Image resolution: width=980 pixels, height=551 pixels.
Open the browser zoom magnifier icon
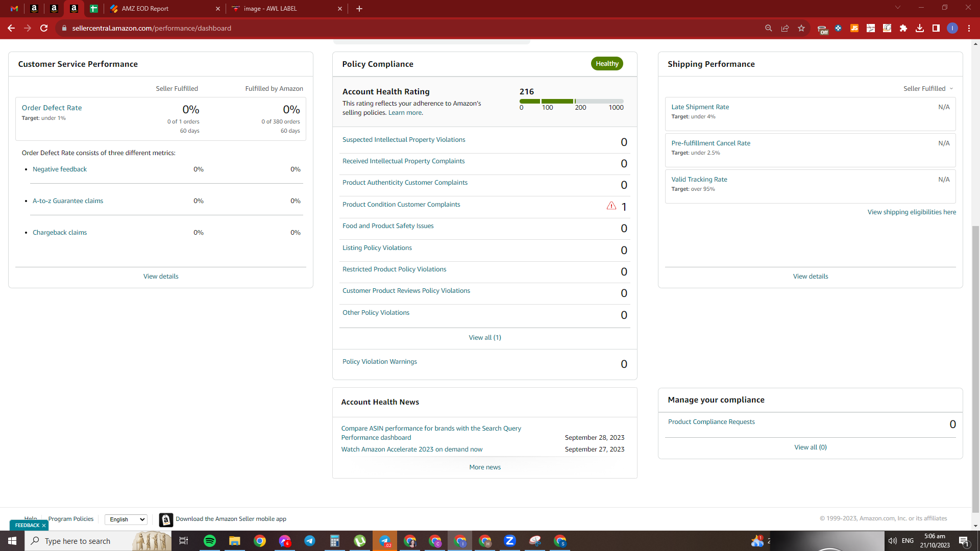coord(769,28)
